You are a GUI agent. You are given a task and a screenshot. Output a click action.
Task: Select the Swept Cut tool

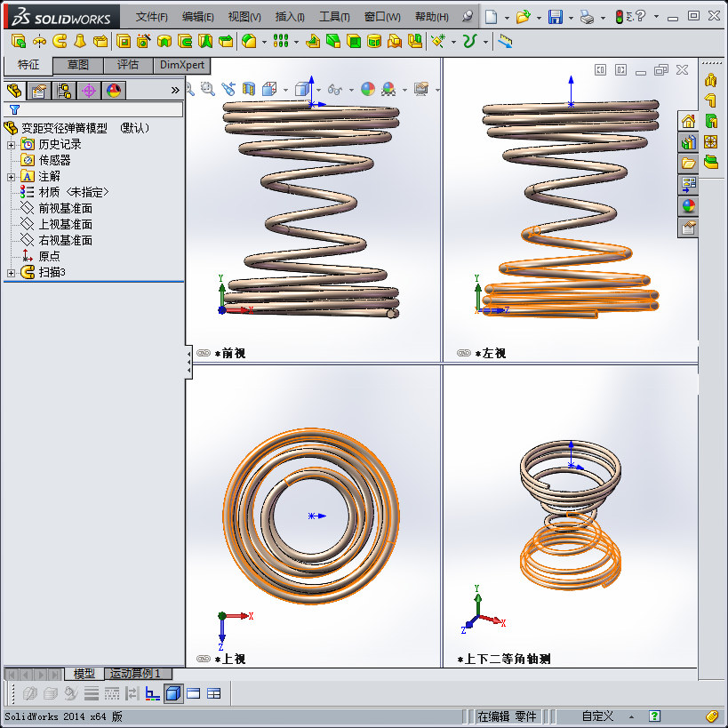[185, 41]
